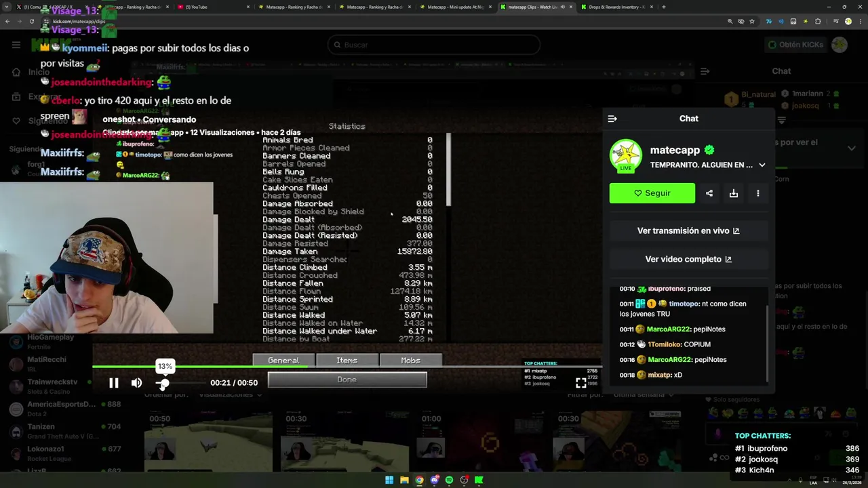Screen dimensions: 868x488
Task: Open a new browser tab
Action: click(664, 7)
